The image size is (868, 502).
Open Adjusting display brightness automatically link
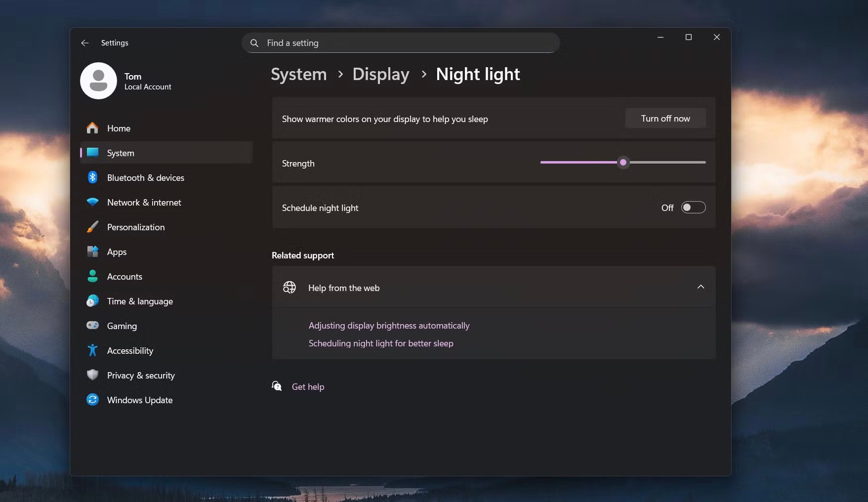(389, 326)
